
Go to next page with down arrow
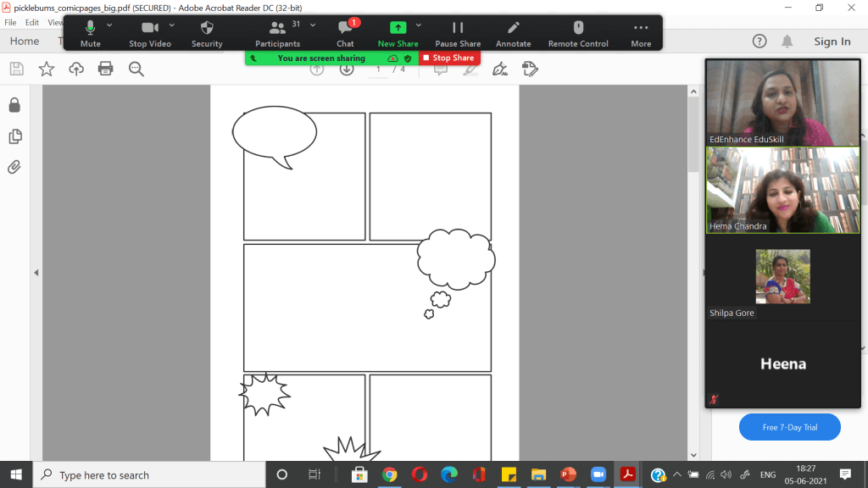coord(347,69)
